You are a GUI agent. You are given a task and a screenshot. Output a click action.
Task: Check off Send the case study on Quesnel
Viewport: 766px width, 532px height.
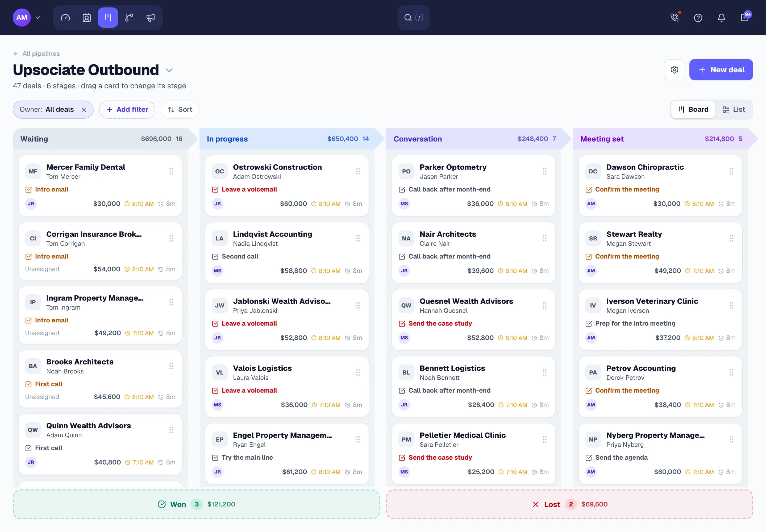tap(402, 323)
